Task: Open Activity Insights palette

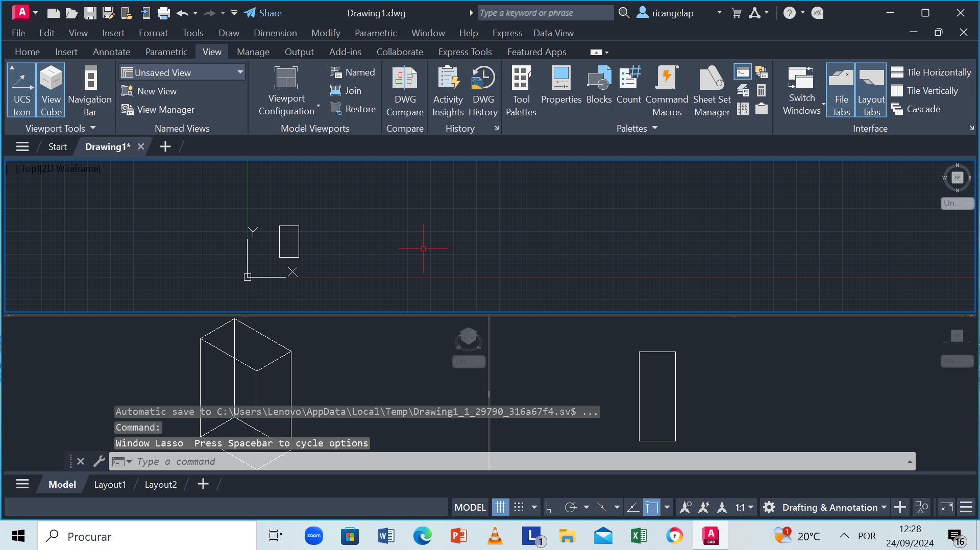Action: [x=448, y=92]
